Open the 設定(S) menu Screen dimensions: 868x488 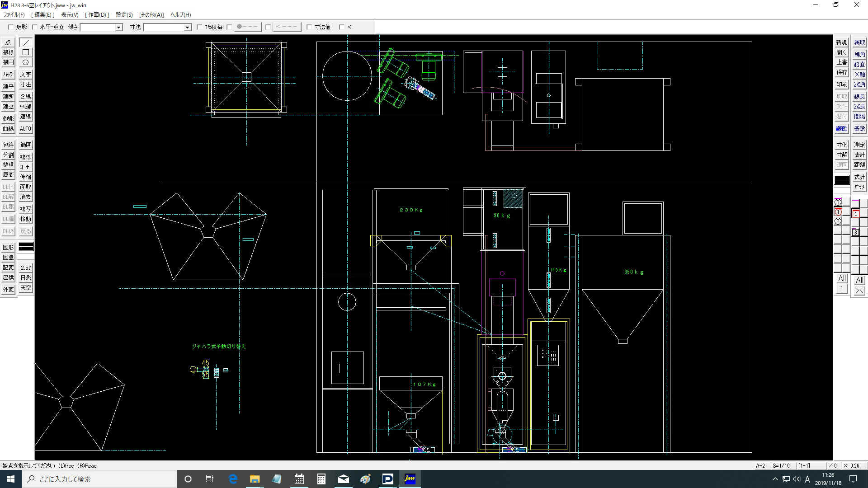(124, 15)
